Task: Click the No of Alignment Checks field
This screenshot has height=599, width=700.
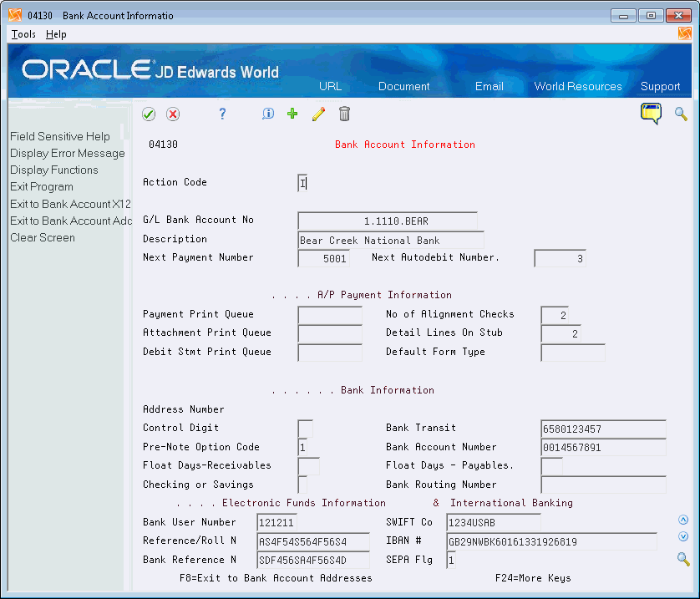Action: [x=555, y=315]
